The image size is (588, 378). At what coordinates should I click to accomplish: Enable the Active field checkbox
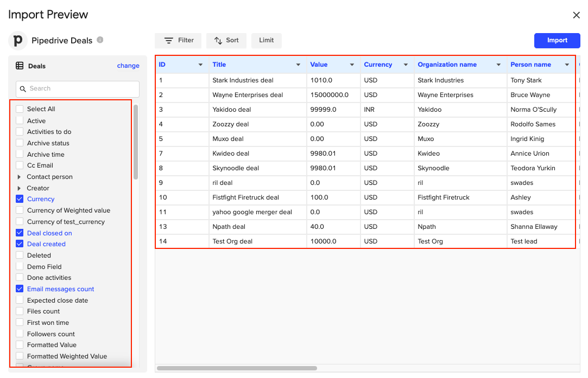(x=20, y=120)
